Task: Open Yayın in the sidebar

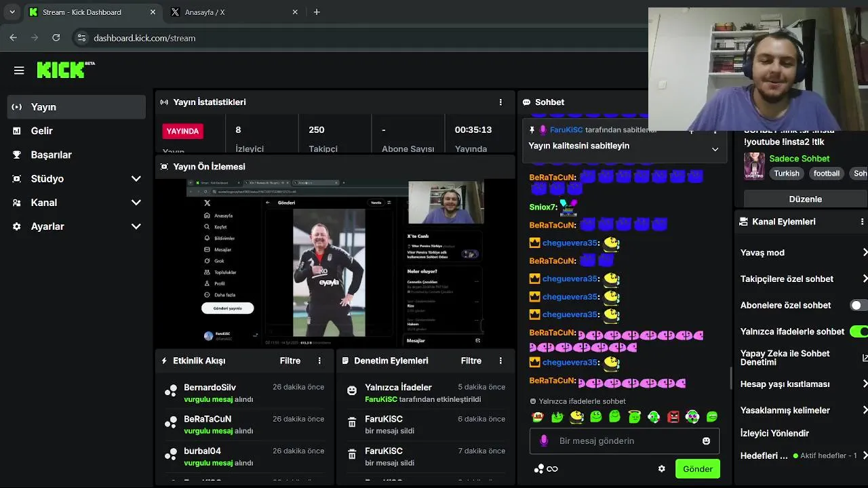Action: coord(77,107)
